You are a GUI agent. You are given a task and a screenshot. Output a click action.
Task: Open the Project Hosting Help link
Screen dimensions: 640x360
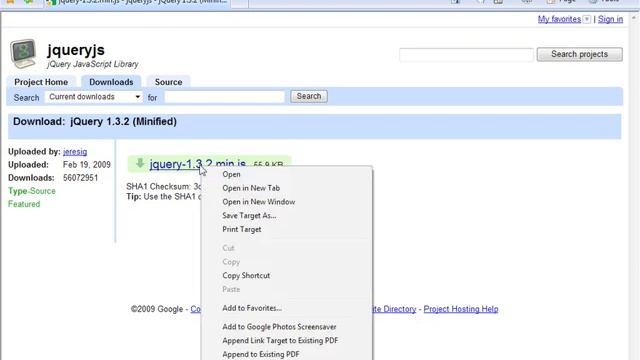click(461, 309)
